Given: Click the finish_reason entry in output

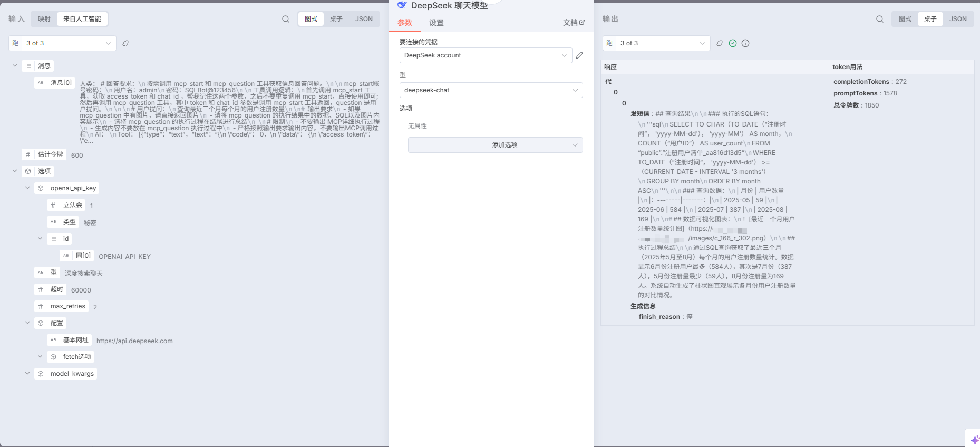Looking at the screenshot, I should click(x=666, y=317).
